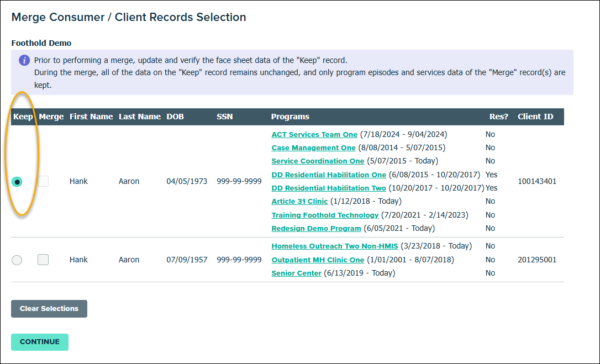Open DD Residential Habilitation One link

pyautogui.click(x=329, y=175)
